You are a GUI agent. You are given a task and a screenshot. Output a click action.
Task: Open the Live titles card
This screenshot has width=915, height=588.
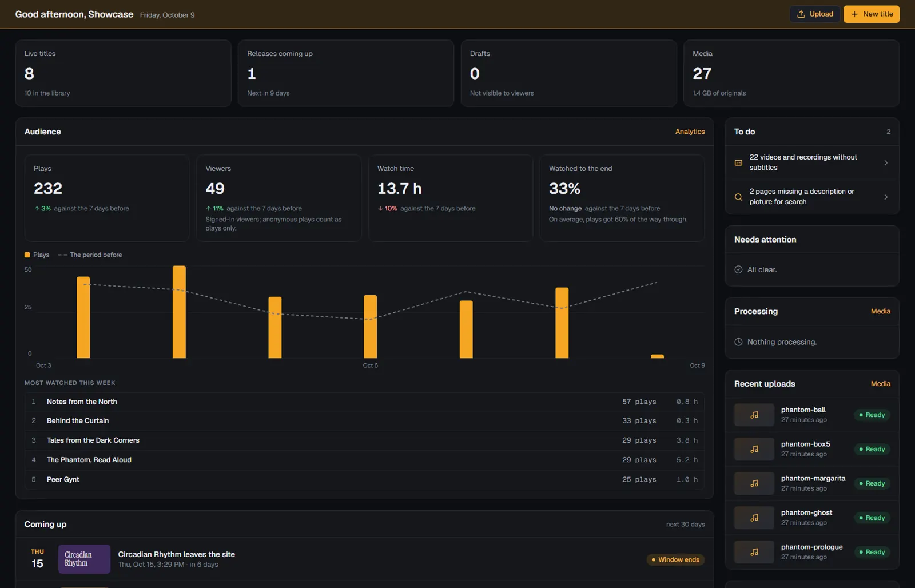[124, 73]
